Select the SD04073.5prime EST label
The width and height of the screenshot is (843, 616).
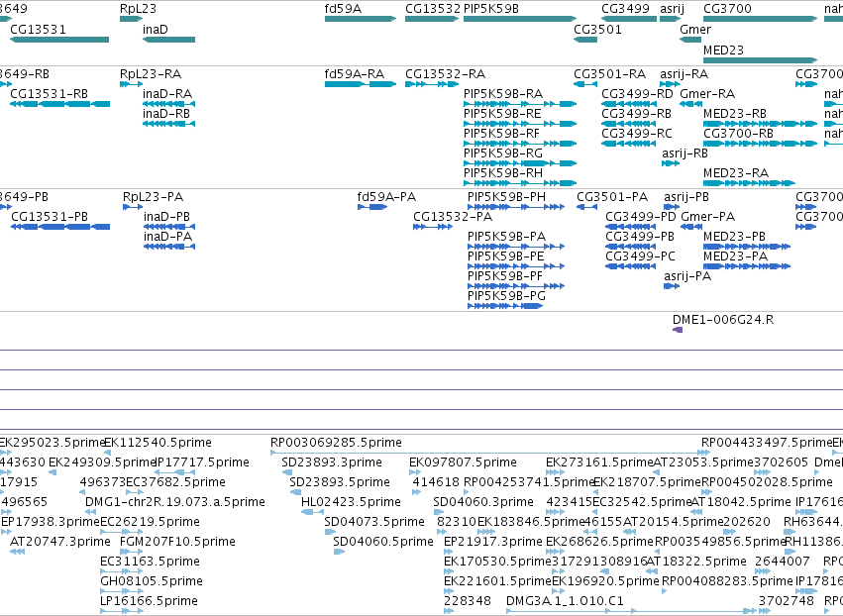pos(374,523)
